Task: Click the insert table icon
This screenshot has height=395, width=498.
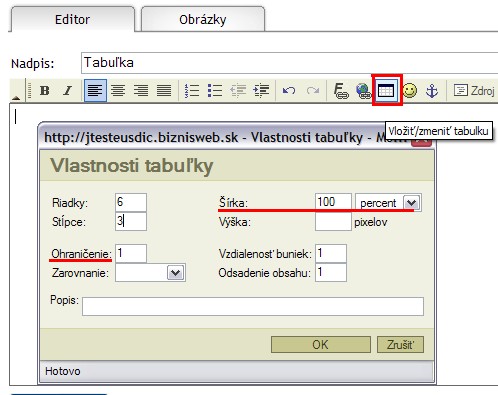Action: [x=387, y=90]
